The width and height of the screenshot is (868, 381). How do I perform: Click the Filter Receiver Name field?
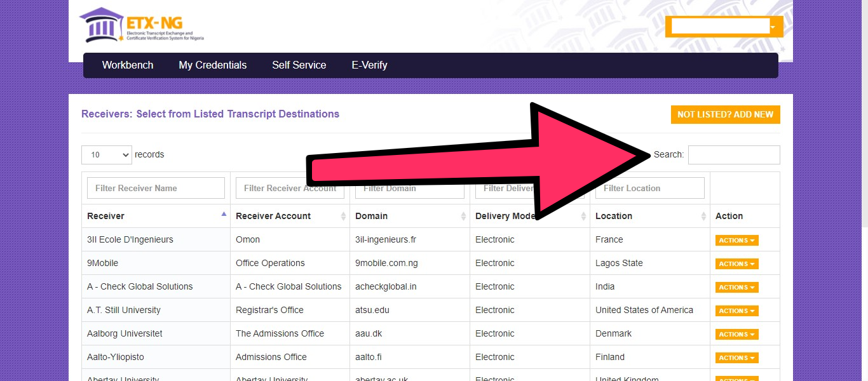[x=156, y=187]
